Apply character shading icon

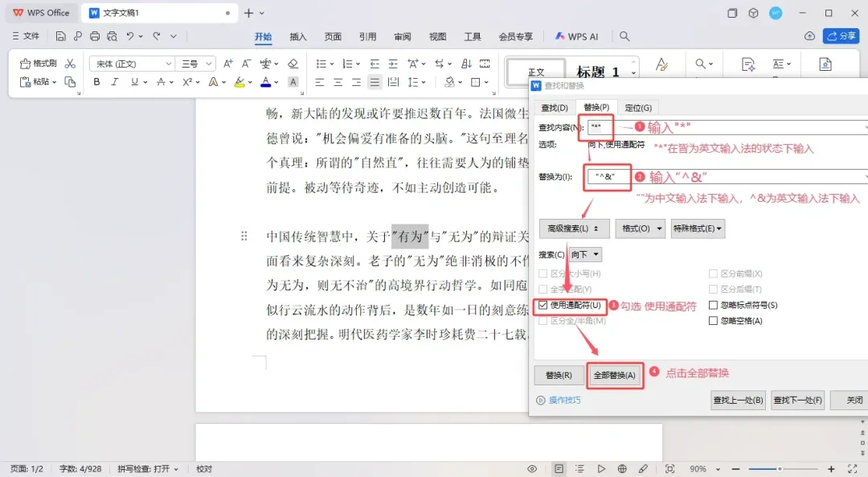293,82
